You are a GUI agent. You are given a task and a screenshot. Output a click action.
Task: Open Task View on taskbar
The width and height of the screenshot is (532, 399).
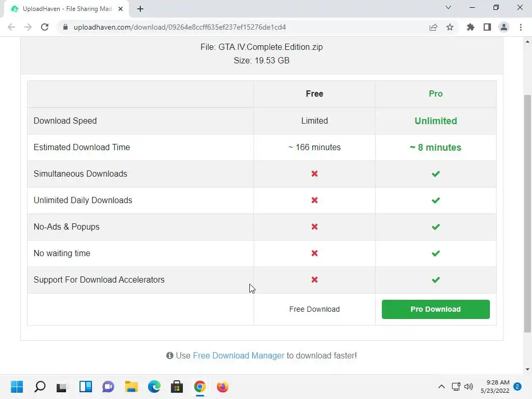(62, 387)
